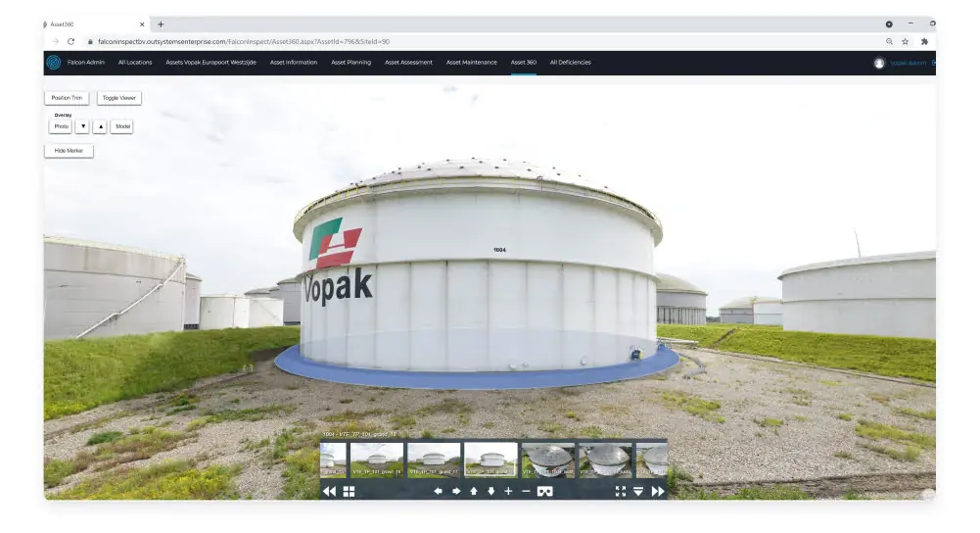Open the Asset Maintenance menu item

(x=471, y=63)
